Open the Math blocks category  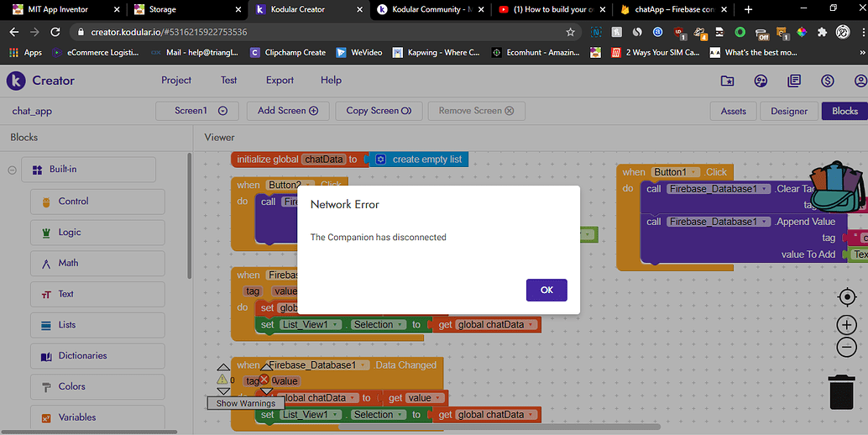(97, 264)
